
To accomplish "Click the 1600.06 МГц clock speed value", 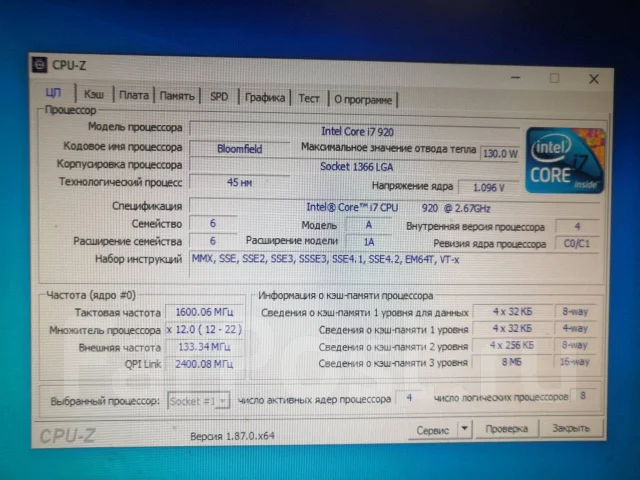I will [204, 312].
